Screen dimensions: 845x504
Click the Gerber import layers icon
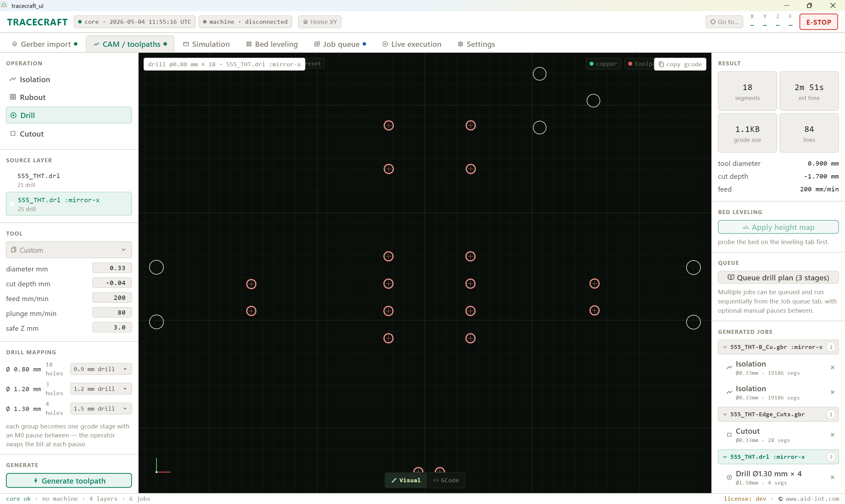pyautogui.click(x=15, y=44)
